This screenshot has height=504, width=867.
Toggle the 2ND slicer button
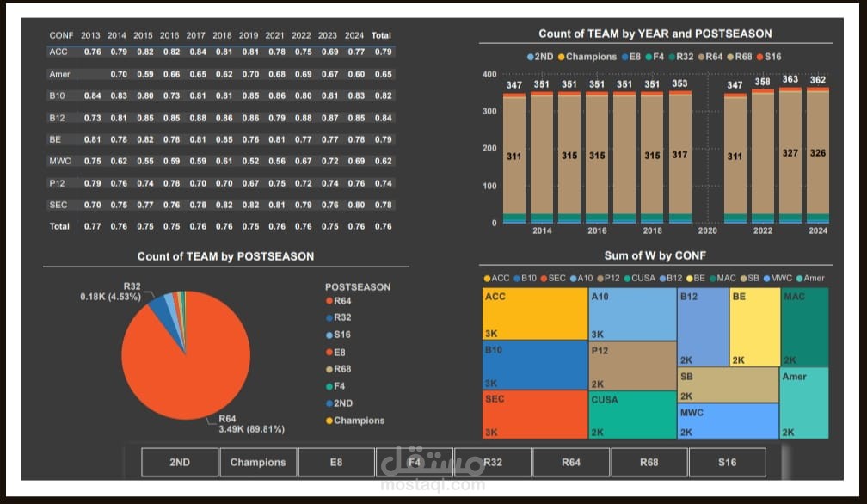point(180,462)
